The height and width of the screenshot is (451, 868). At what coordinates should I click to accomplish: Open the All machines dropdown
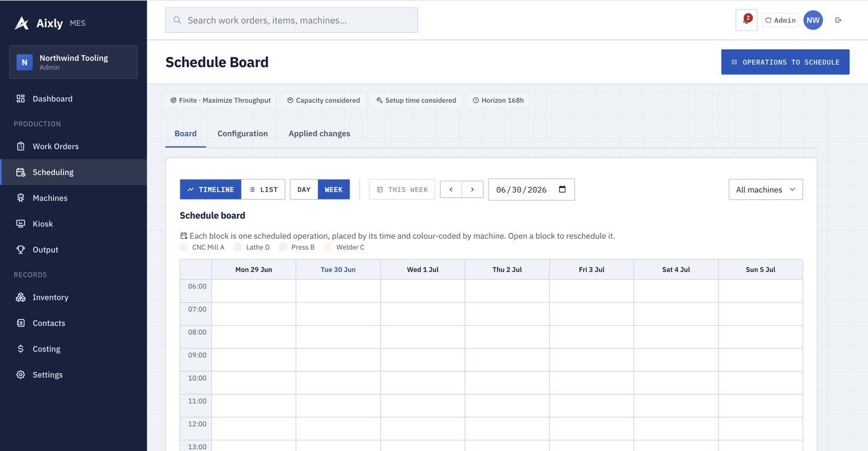[x=765, y=189]
